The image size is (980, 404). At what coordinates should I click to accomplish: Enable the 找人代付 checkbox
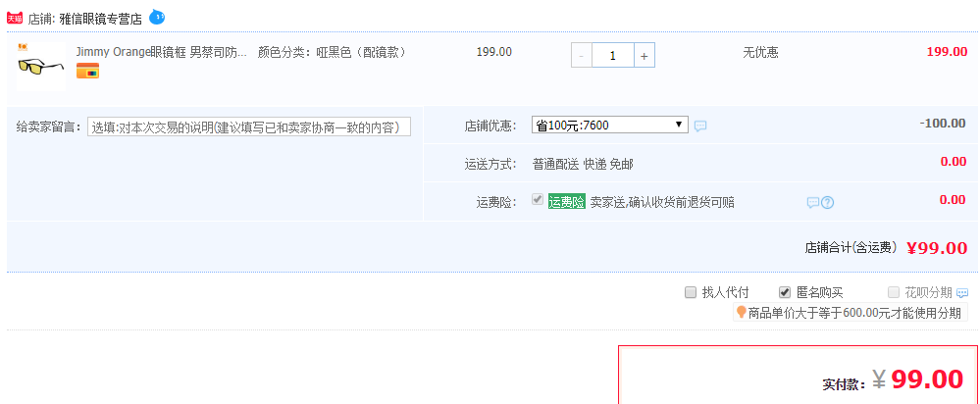(691, 292)
